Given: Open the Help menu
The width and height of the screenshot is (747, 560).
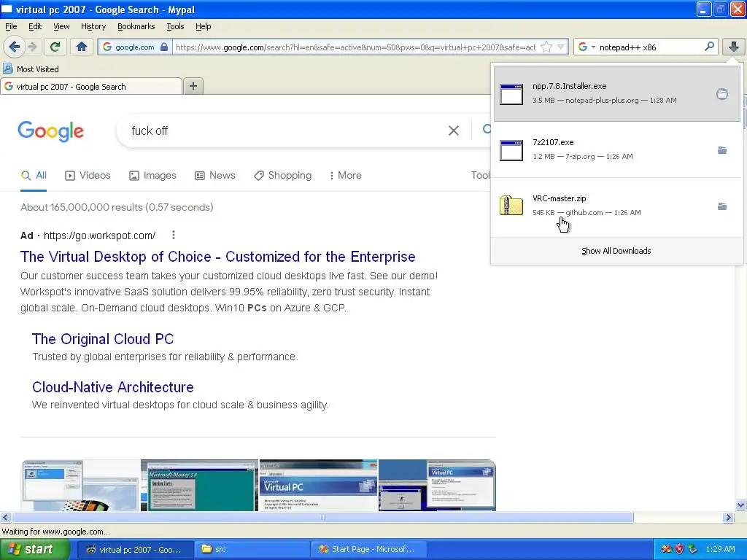Looking at the screenshot, I should coord(203,26).
